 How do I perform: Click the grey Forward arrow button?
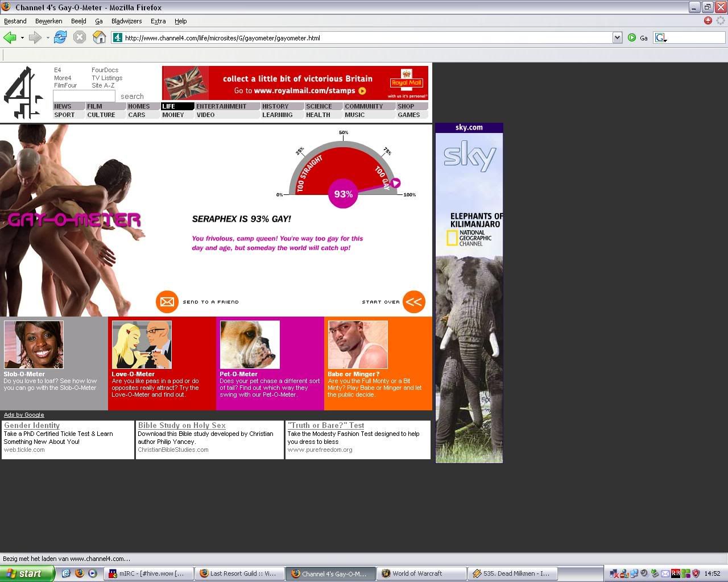pos(35,38)
